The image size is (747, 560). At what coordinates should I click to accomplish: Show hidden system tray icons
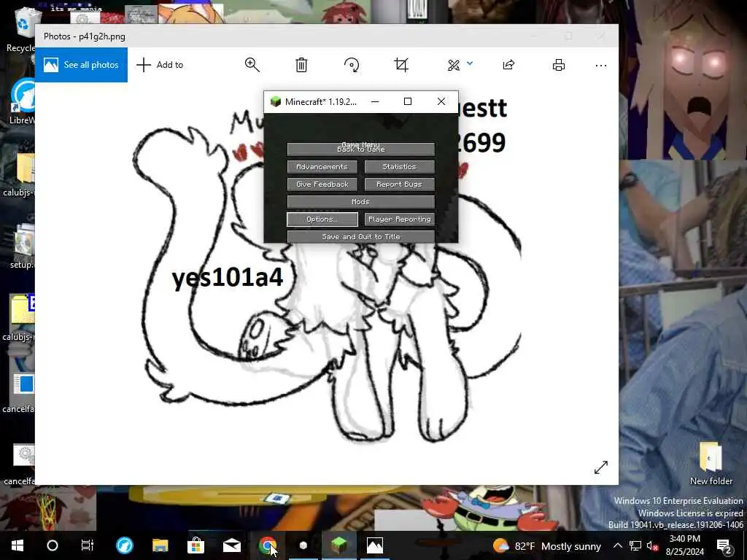click(617, 545)
